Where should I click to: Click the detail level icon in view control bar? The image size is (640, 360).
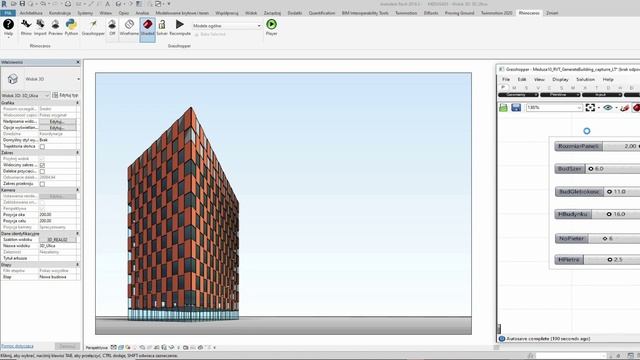pos(113,347)
